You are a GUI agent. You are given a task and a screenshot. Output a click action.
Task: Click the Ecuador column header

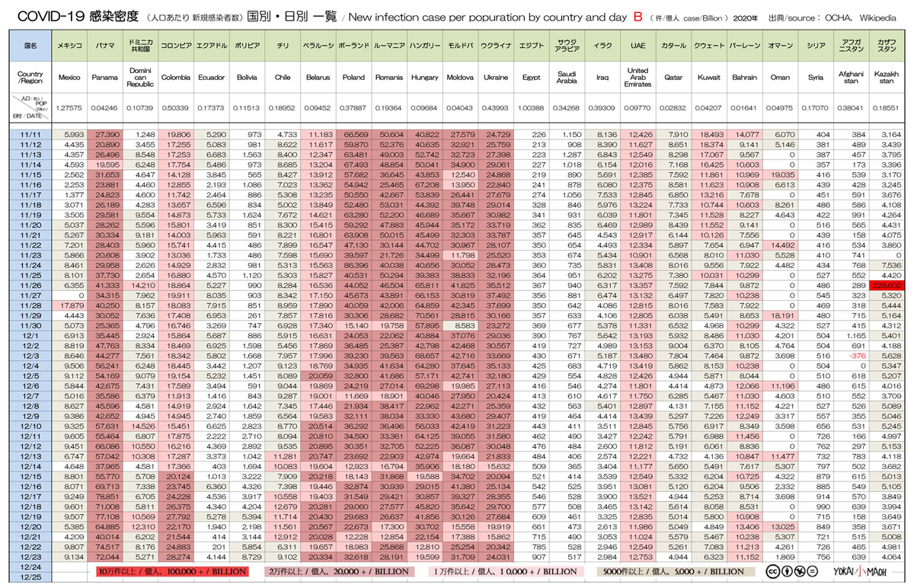(211, 77)
